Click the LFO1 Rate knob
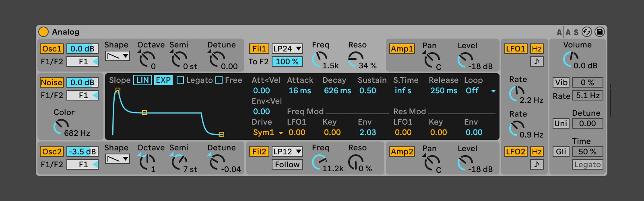 click(516, 94)
